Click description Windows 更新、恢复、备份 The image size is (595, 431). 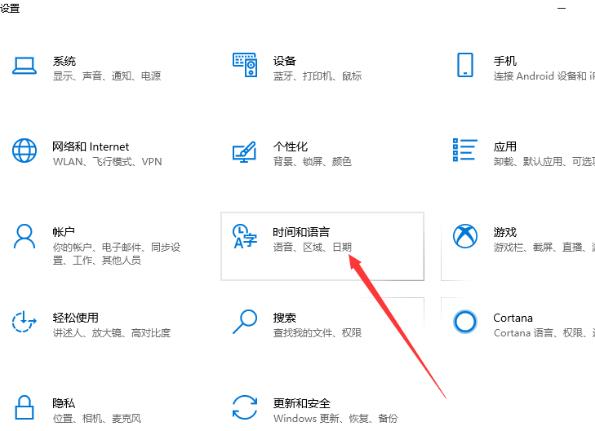click(x=336, y=418)
